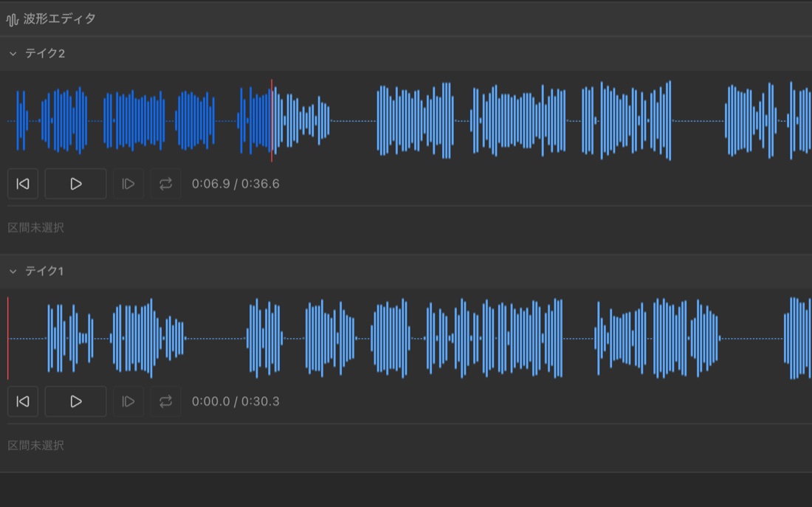Click 区間未選択 label under テイク1
The image size is (812, 507).
point(35,445)
